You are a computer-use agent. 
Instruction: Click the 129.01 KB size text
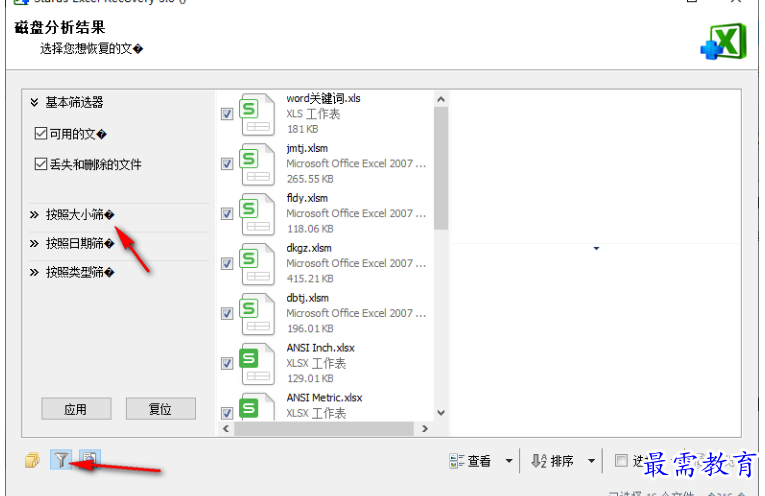pyautogui.click(x=310, y=378)
